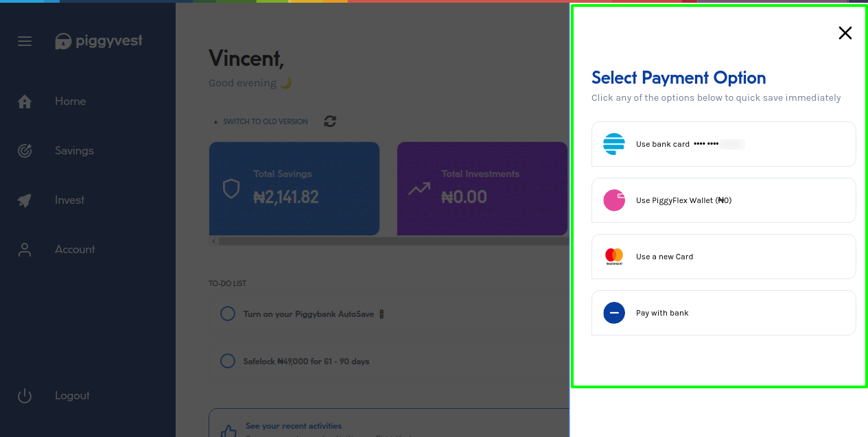Click the pink PiggyFlex Wallet icon

613,200
